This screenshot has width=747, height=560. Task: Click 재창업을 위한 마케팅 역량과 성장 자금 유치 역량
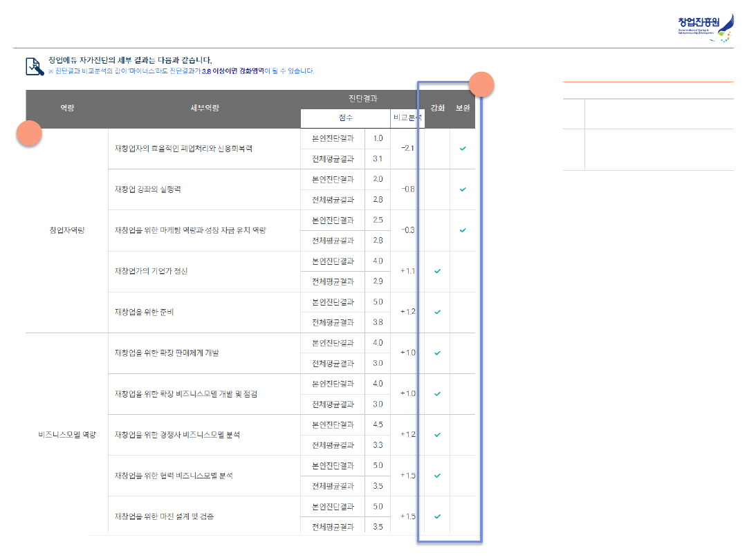(191, 230)
